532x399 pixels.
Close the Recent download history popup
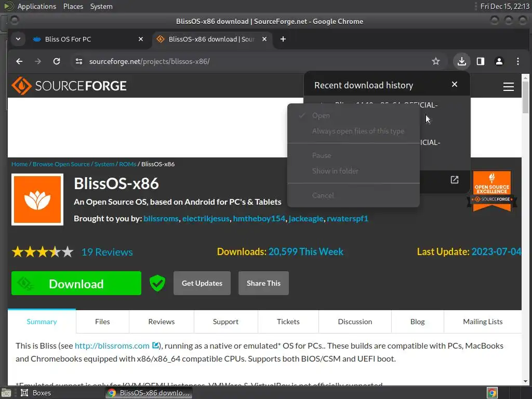[454, 85]
